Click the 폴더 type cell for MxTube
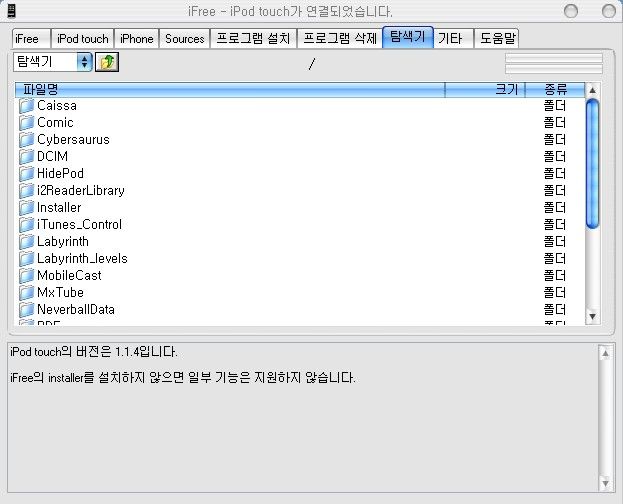The image size is (623, 504). click(555, 293)
